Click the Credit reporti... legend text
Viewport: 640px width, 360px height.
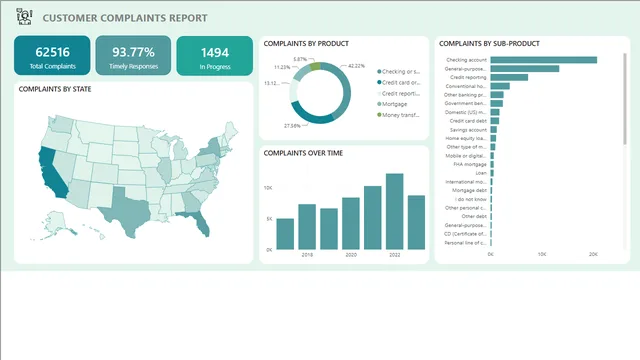(401, 93)
